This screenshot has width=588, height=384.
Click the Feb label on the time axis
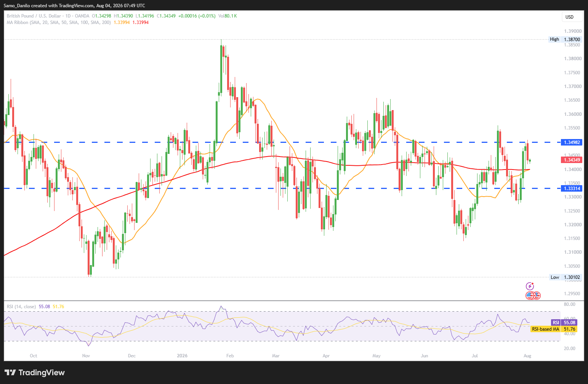click(230, 356)
